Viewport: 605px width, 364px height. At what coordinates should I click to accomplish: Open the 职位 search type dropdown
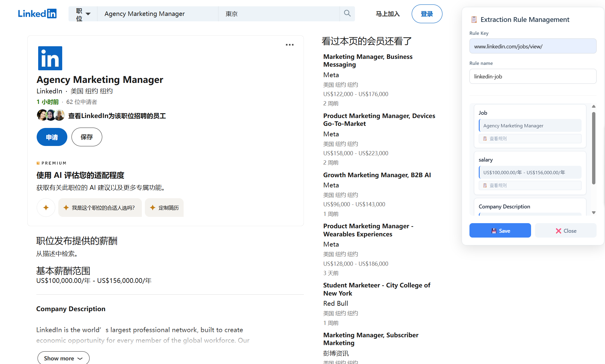83,14
